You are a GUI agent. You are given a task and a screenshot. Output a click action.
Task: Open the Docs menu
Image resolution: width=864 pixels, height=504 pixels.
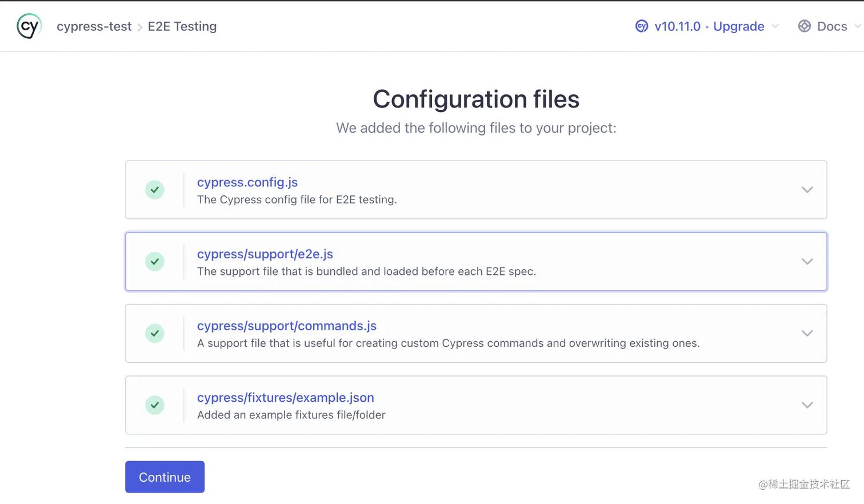[830, 26]
